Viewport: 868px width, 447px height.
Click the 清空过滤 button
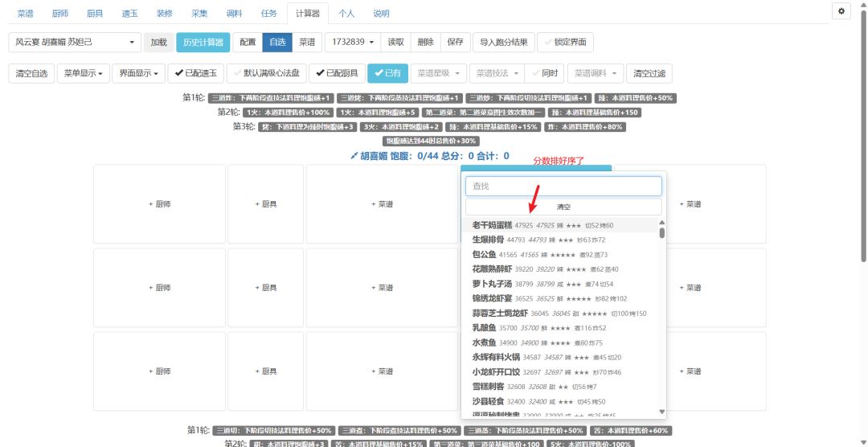[x=649, y=73]
